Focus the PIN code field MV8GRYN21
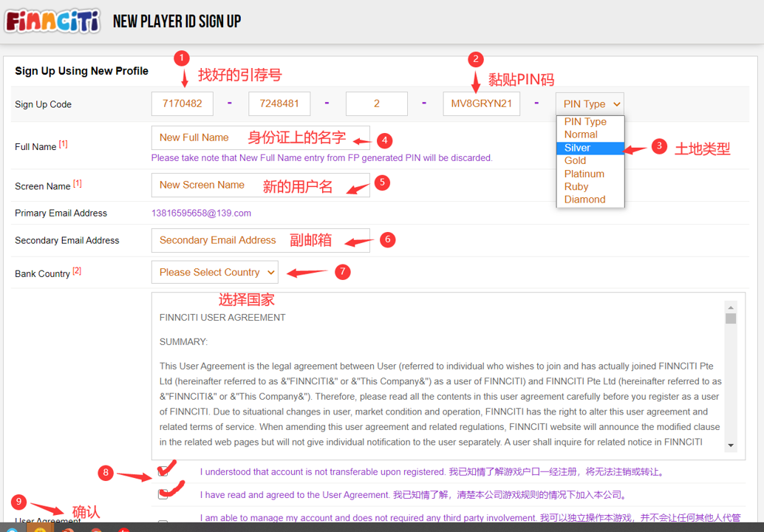 click(x=482, y=103)
